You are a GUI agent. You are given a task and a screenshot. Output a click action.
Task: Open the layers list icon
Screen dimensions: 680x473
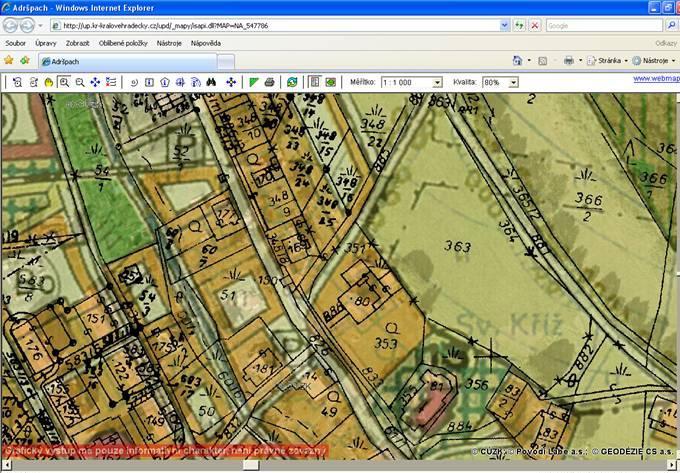pyautogui.click(x=111, y=82)
